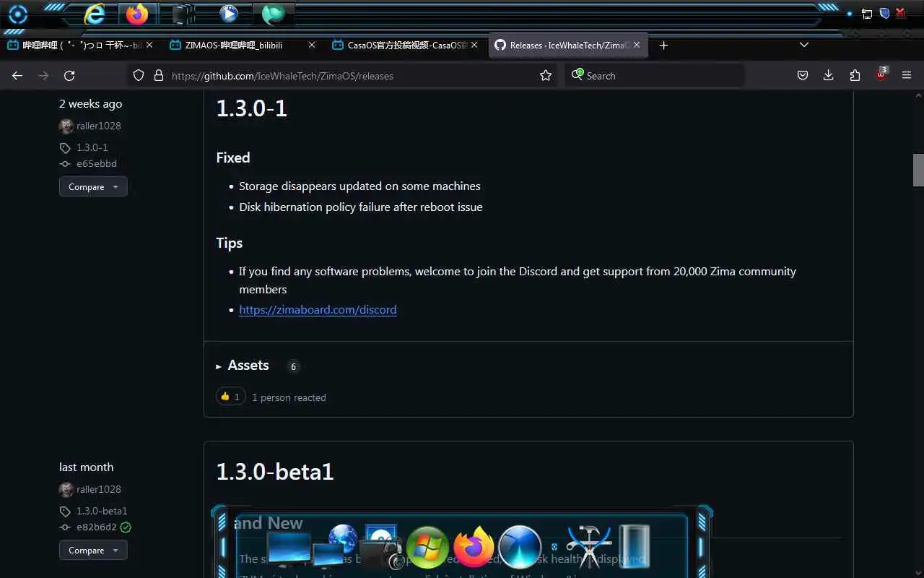Image resolution: width=924 pixels, height=578 pixels.
Task: Close the ZIMAOS bilibili tab
Action: [x=312, y=45]
